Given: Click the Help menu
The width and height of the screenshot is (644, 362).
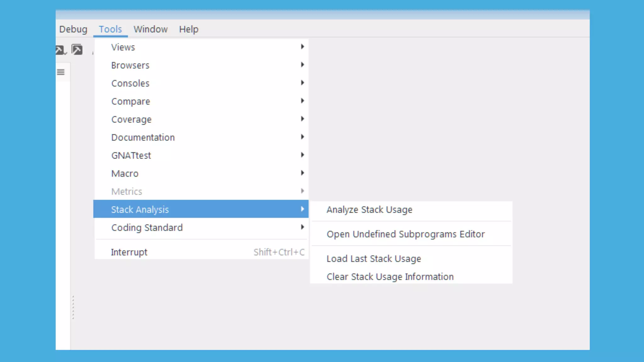Looking at the screenshot, I should point(188,29).
